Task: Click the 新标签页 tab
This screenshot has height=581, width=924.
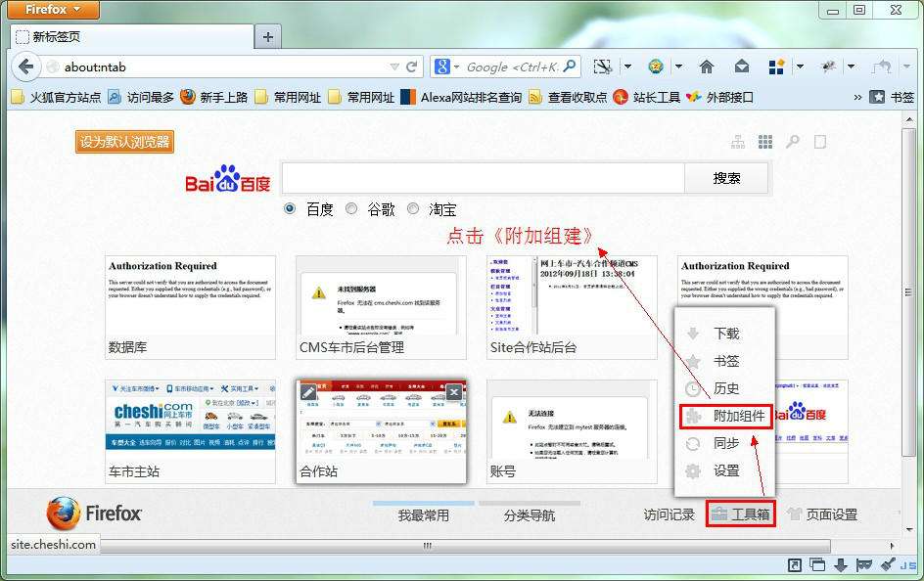Action: click(132, 36)
